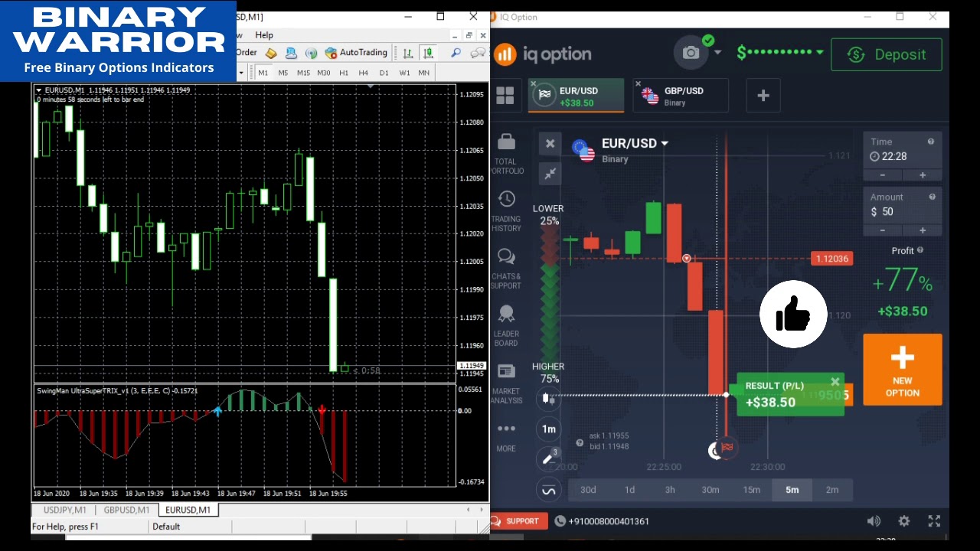Open Trading History in the sidebar
980x551 pixels.
[506, 211]
